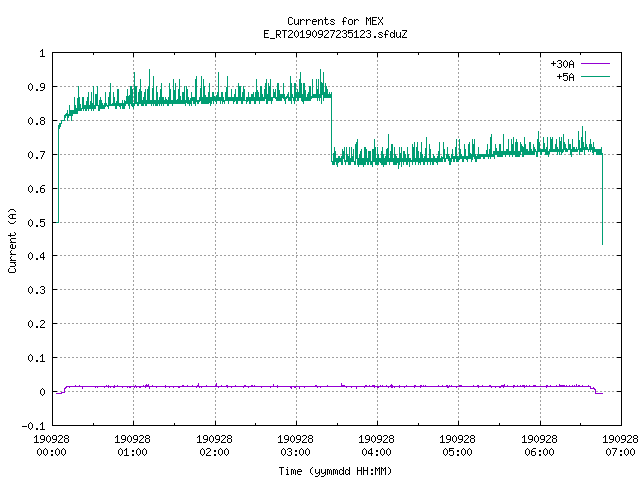Click the x-axis tick label 190928 03:00

coord(295,445)
